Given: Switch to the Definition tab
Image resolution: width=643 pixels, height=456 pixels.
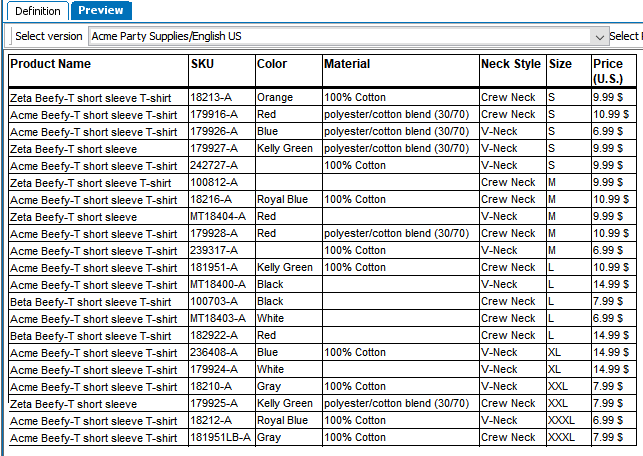Looking at the screenshot, I should tap(37, 11).
